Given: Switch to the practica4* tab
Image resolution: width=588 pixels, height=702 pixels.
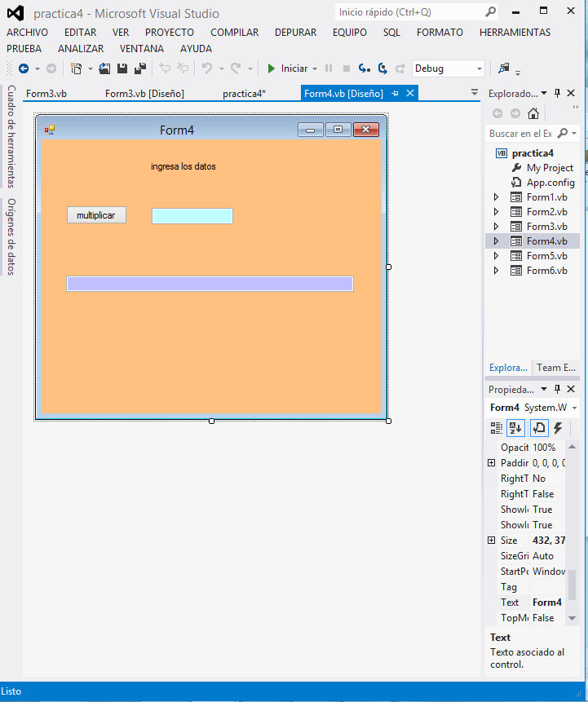Looking at the screenshot, I should click(244, 94).
